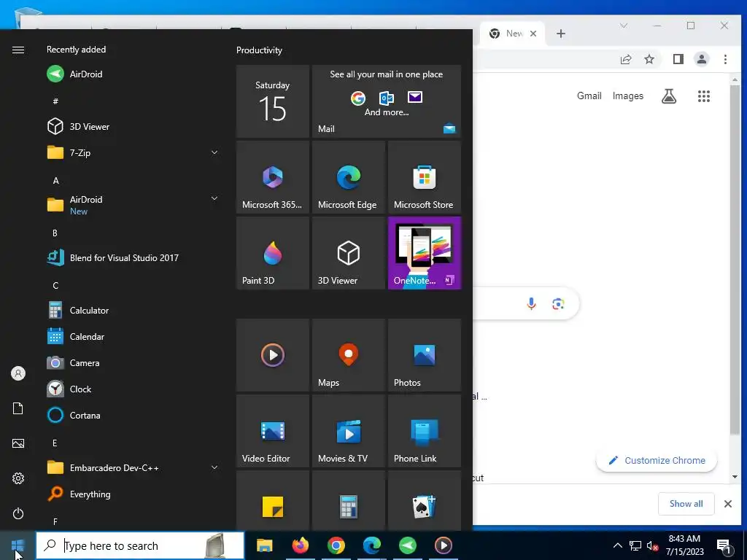Open the Everything search app
The width and height of the screenshot is (747, 560).
(x=133, y=494)
